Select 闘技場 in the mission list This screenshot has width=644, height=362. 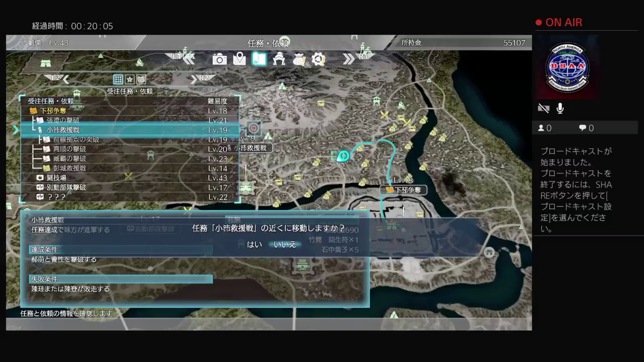click(56, 178)
